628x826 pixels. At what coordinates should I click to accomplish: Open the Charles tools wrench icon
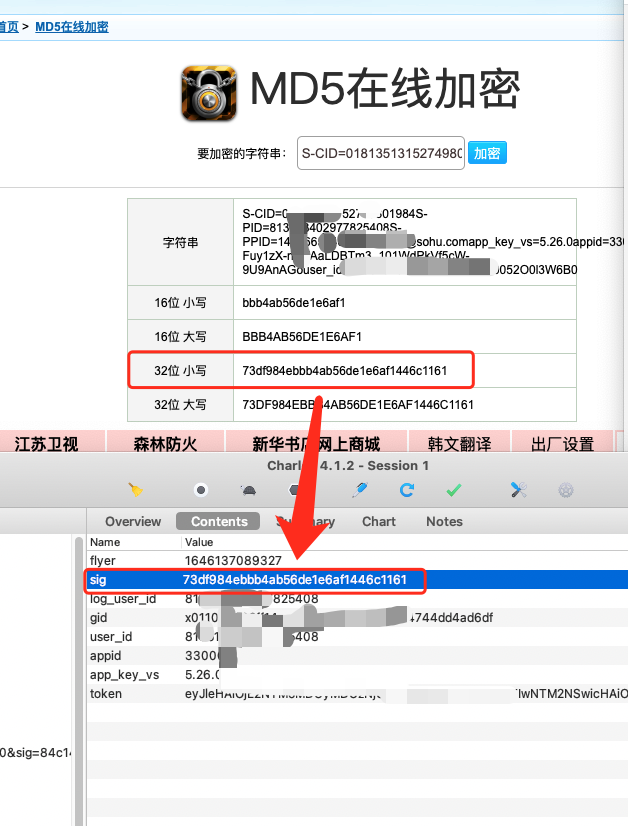point(518,490)
